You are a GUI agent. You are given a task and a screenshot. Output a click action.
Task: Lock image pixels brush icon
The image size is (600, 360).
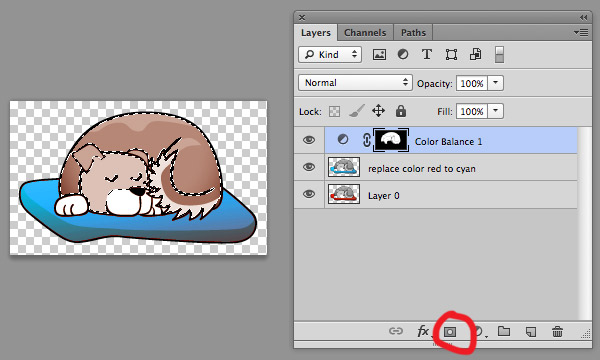[357, 111]
